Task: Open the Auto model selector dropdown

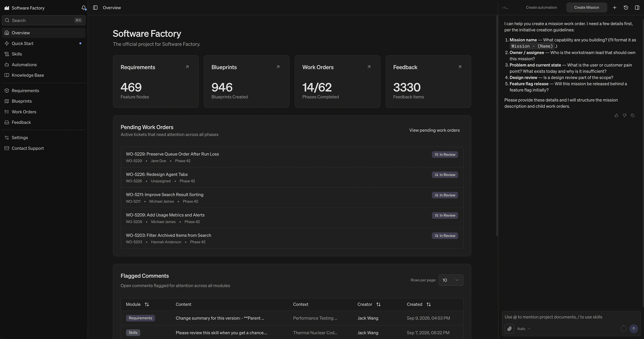Action: [x=524, y=328]
